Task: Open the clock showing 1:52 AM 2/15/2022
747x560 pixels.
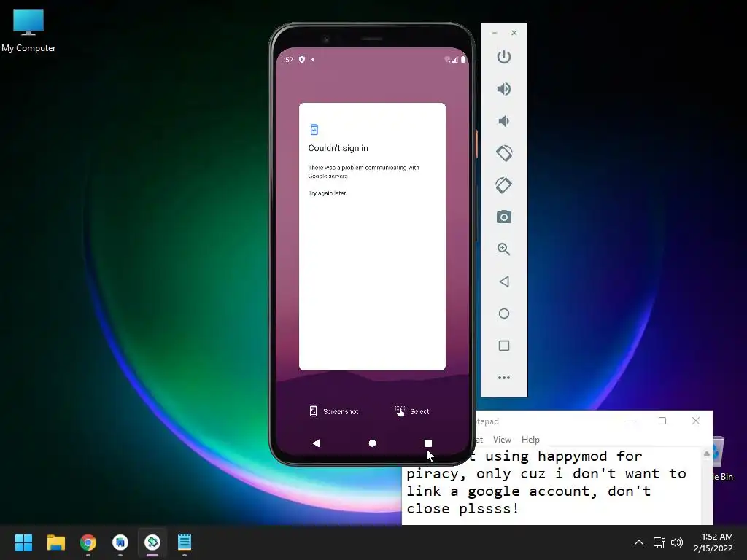Action: (x=713, y=542)
